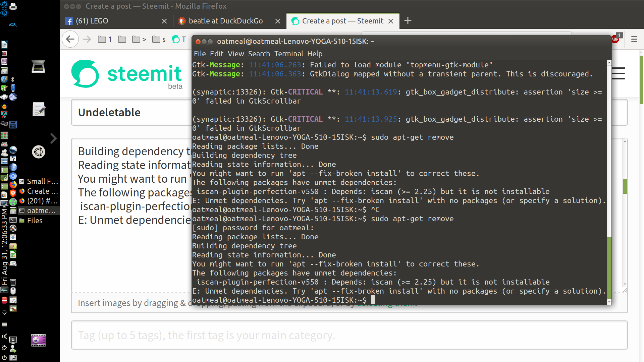Open the terminal View menu
This screenshot has width=644, height=362.
click(x=236, y=54)
